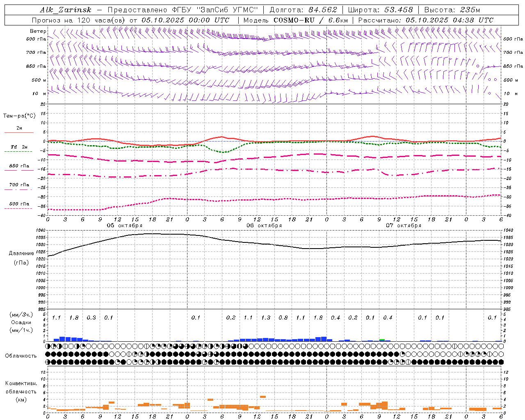
Task: Click the 850 гПа temperature legend entry
Action: point(19,166)
